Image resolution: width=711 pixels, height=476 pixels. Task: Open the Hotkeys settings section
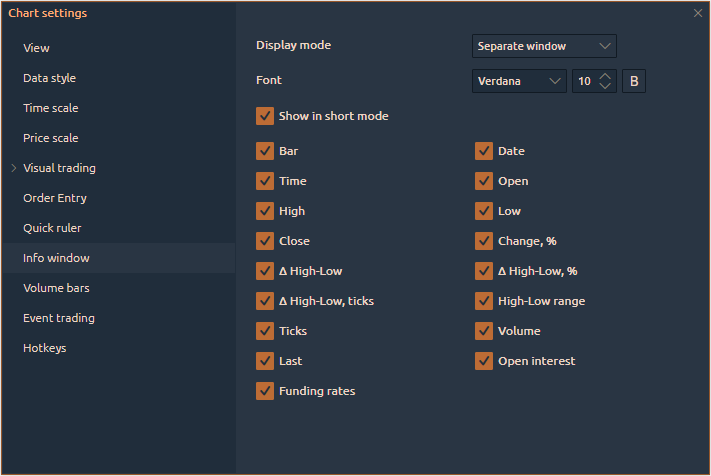point(45,348)
